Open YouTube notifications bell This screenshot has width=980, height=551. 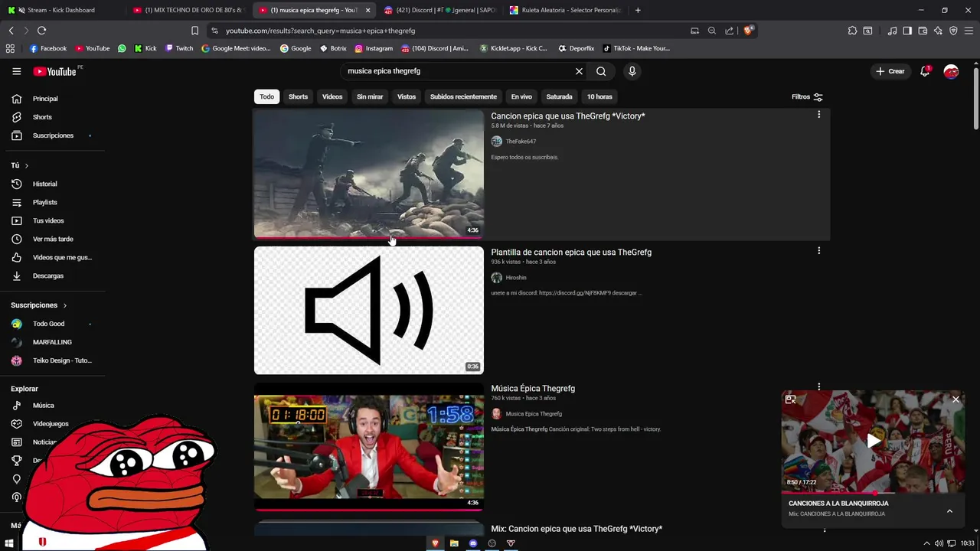(925, 71)
